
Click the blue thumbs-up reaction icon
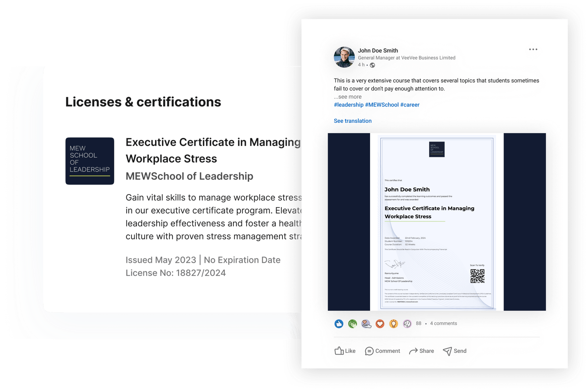(339, 323)
